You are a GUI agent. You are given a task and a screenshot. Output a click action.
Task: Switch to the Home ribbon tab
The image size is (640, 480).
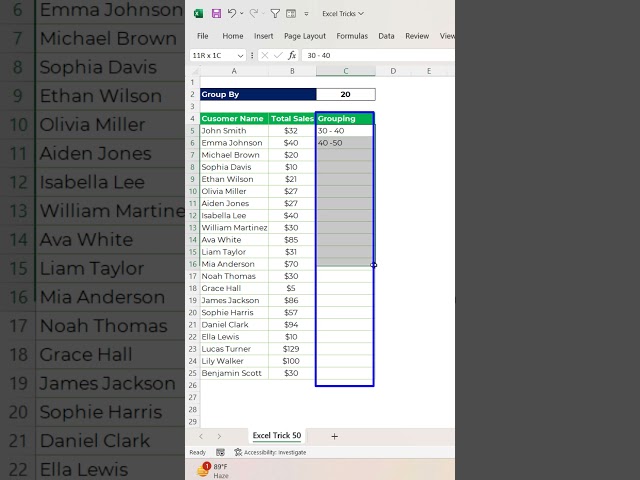(233, 36)
